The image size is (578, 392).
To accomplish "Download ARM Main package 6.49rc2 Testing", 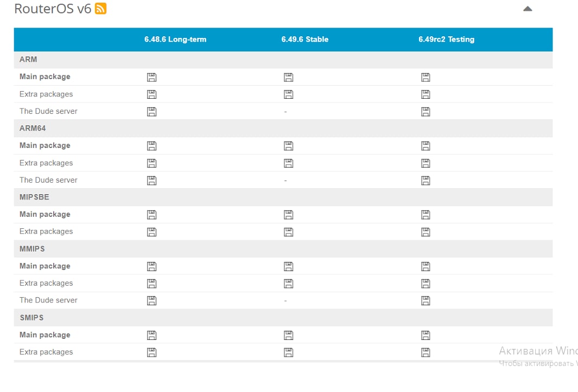I will click(425, 78).
